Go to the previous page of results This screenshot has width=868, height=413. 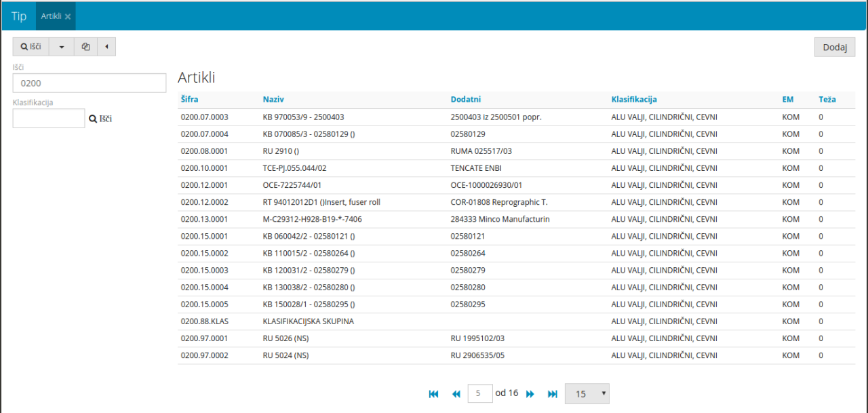coord(456,394)
